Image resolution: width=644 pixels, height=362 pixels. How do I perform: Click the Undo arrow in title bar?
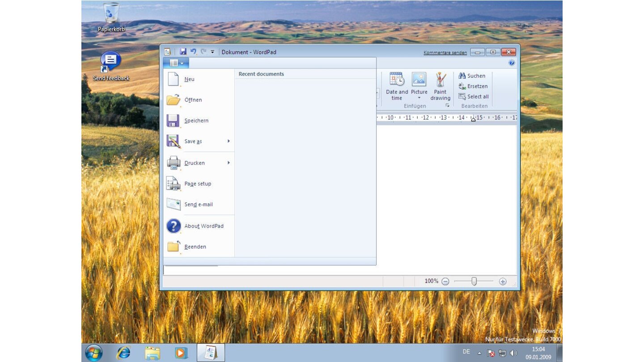193,52
